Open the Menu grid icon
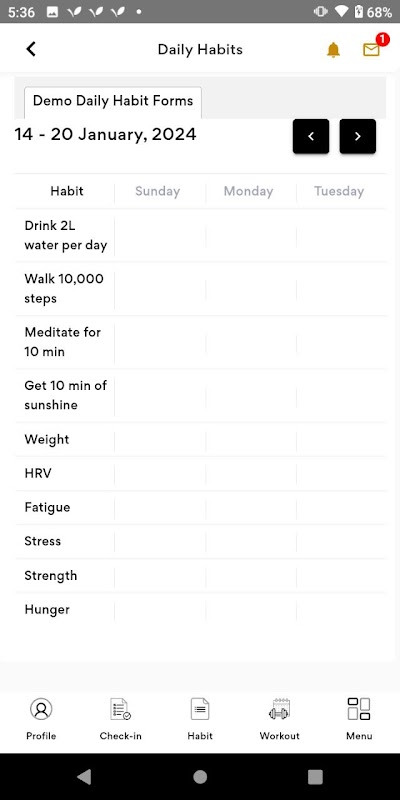Viewport: 400px width, 800px height. click(359, 719)
